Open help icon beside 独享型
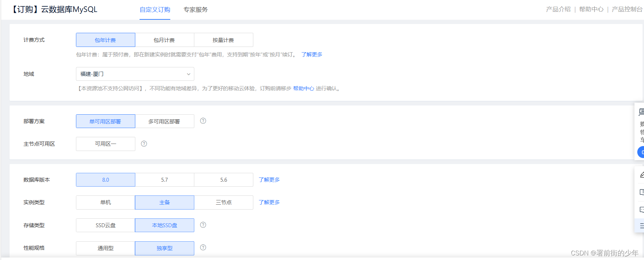 [203, 247]
